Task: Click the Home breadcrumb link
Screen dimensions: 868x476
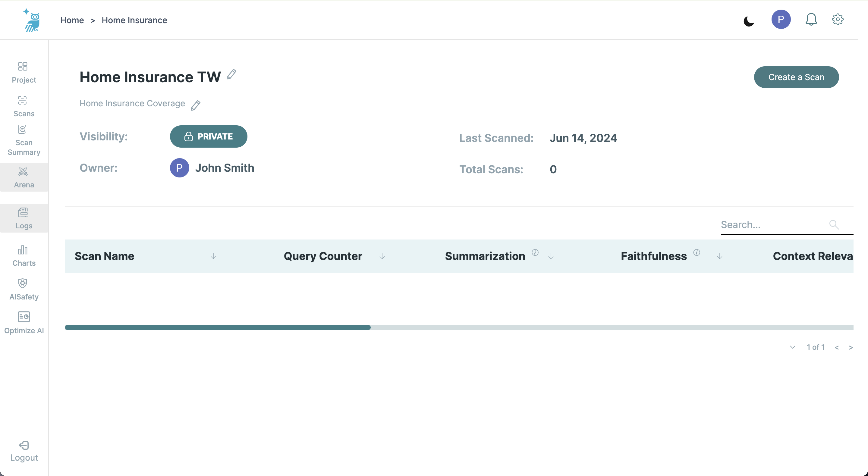Action: click(x=72, y=20)
